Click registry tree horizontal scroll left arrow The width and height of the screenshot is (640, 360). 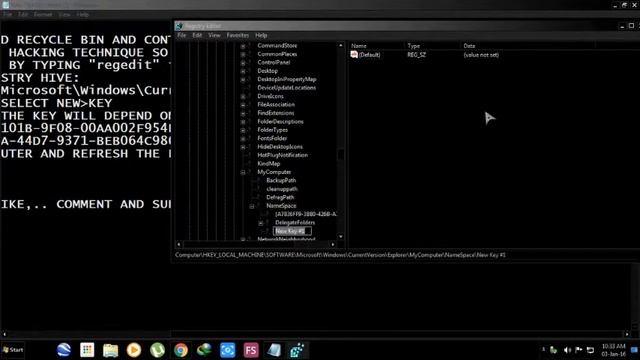(x=179, y=244)
